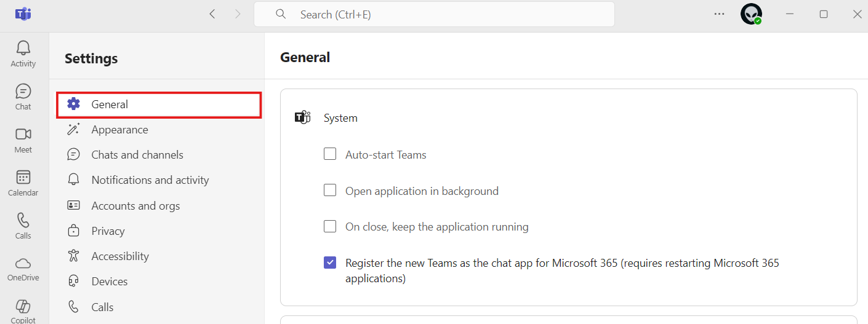Viewport: 868px width, 324px height.
Task: Go to Notifications and activity settings
Action: tap(150, 180)
